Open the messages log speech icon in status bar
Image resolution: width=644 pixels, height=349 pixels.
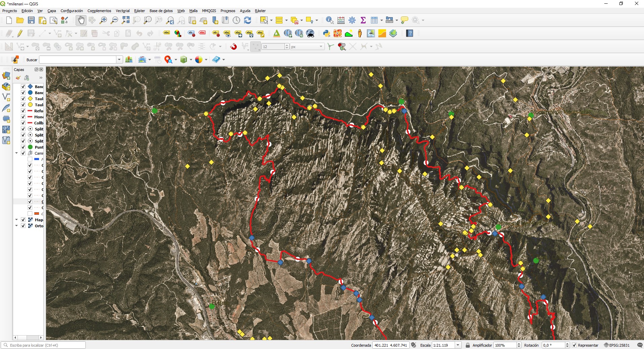click(x=640, y=345)
